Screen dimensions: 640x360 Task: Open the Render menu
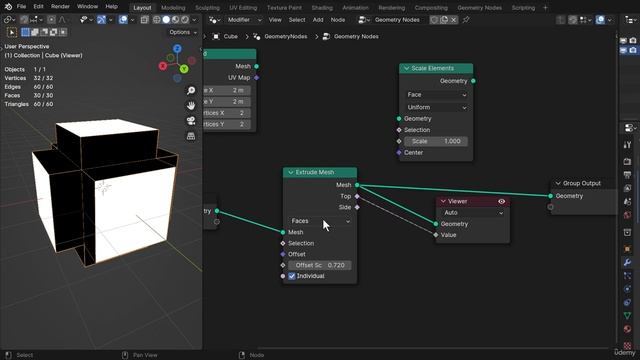coord(60,7)
